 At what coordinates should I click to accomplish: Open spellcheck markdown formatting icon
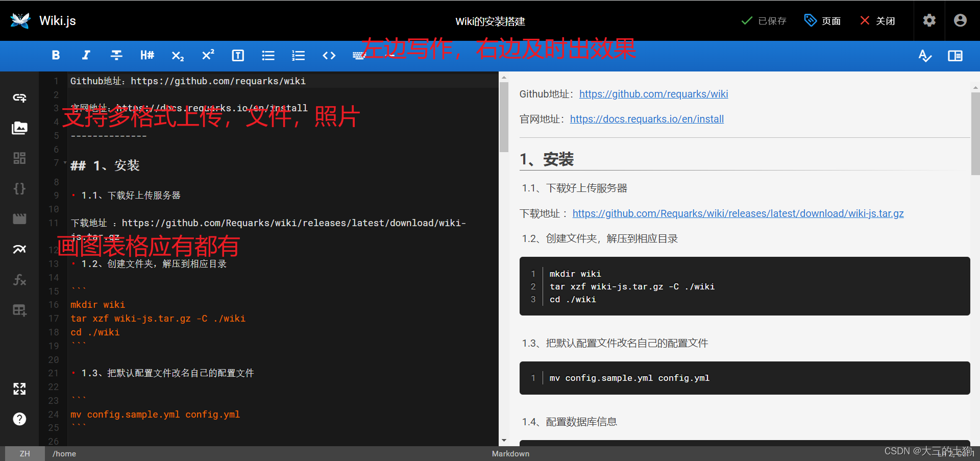[925, 55]
